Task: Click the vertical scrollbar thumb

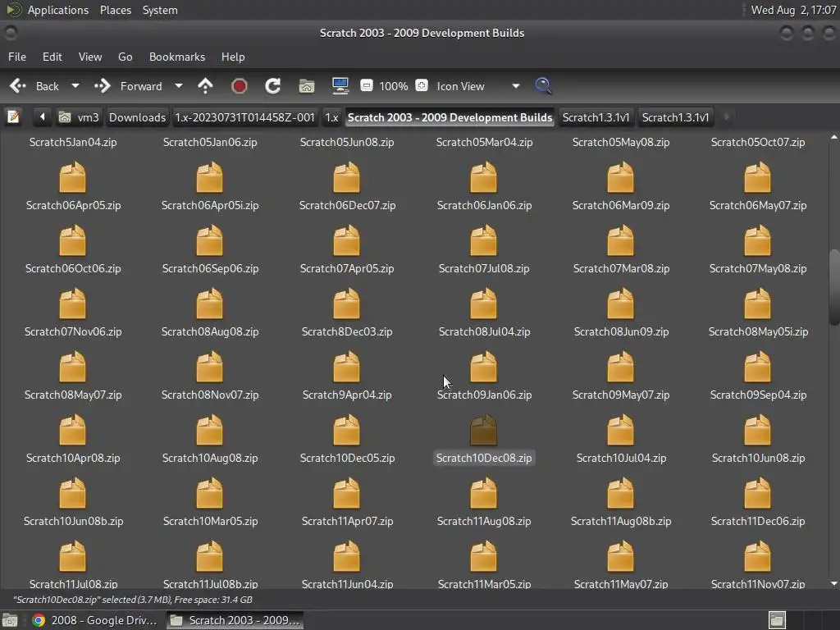Action: (833, 287)
